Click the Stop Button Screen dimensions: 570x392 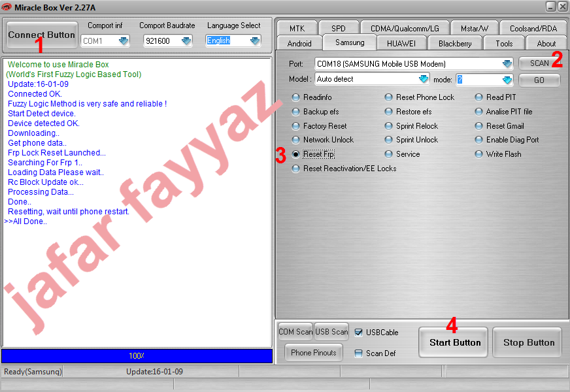click(x=528, y=342)
